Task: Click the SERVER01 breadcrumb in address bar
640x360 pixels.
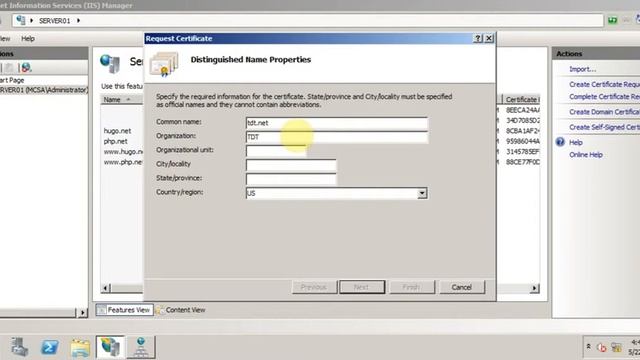Action: (x=55, y=21)
